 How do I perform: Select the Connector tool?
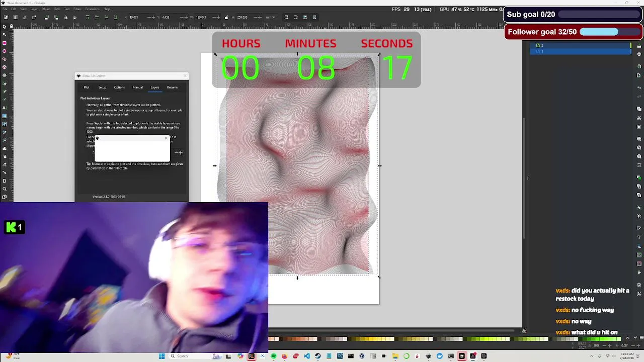point(5,172)
